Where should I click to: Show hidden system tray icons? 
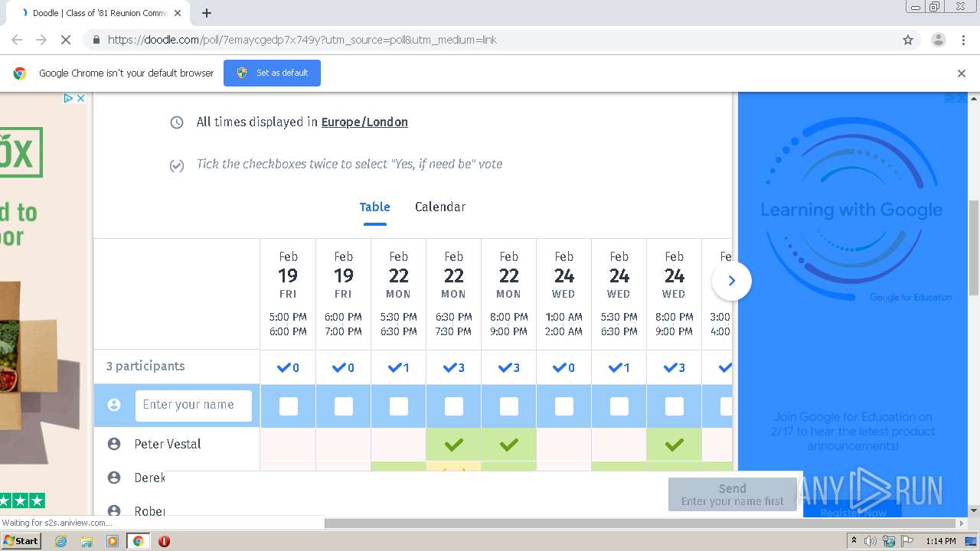click(854, 541)
